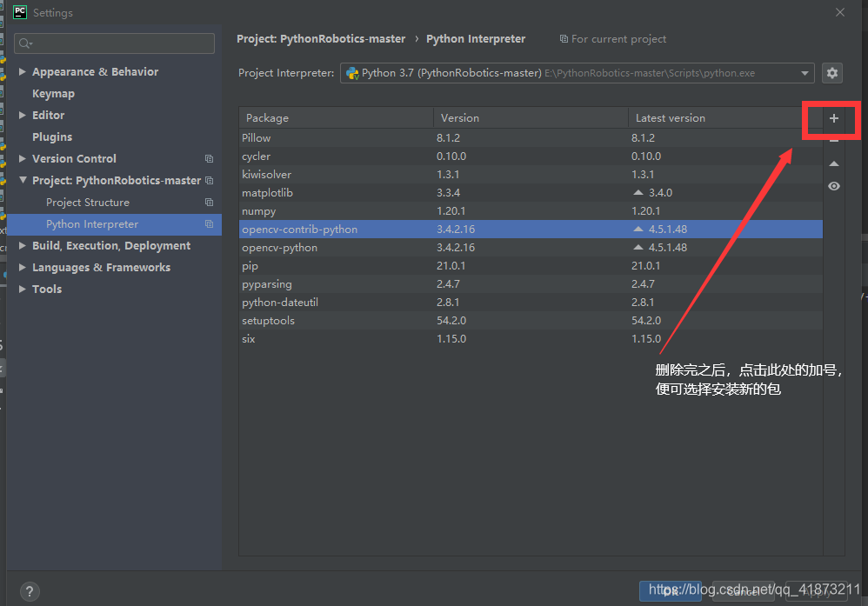Viewport: 868px width, 606px height.
Task: Select Plugins in the settings tree
Action: point(52,137)
